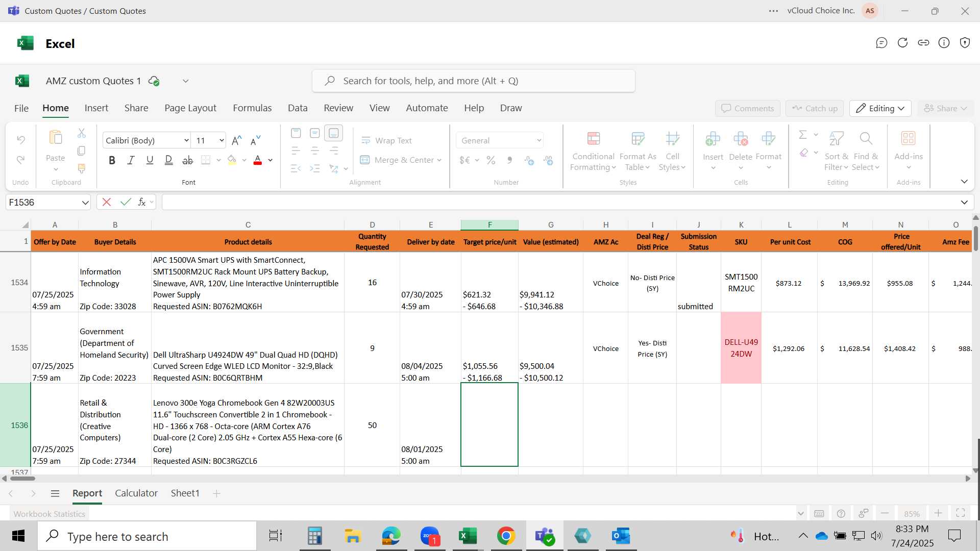Click the fill color bucket swatch
The width and height of the screenshot is (980, 551).
point(232,160)
